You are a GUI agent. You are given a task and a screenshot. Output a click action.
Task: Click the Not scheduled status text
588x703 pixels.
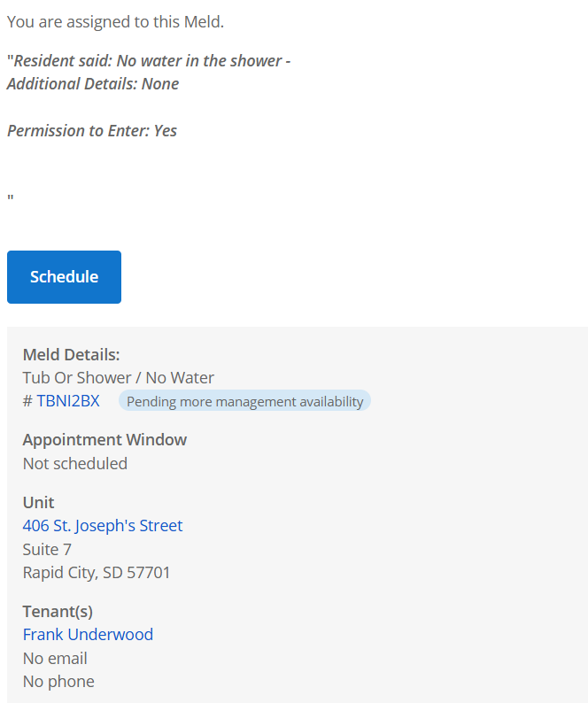(75, 464)
